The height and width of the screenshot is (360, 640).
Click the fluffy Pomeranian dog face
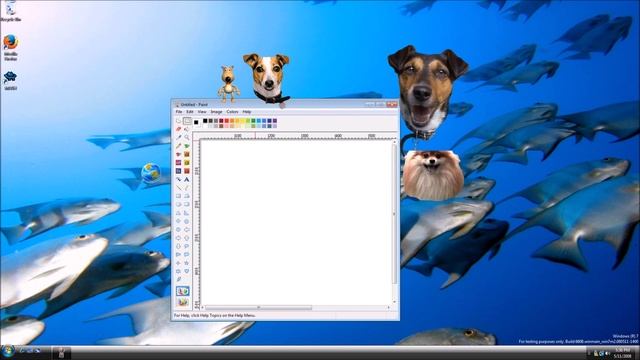(433, 175)
